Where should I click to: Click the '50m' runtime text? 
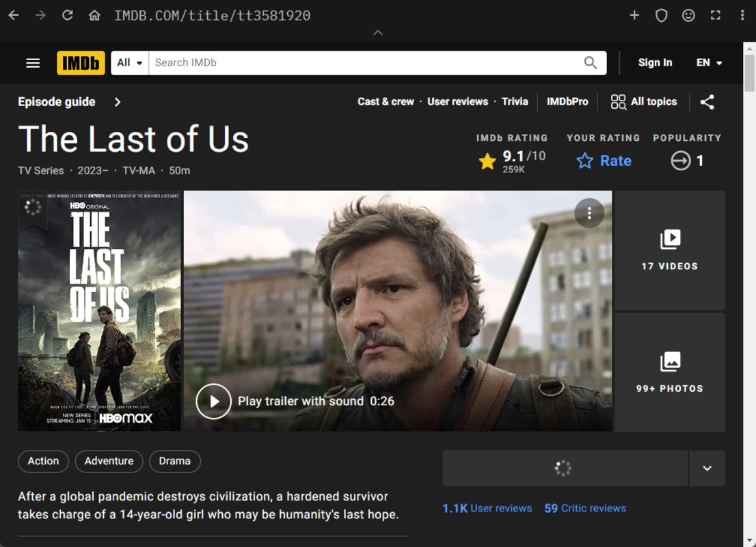pos(179,171)
